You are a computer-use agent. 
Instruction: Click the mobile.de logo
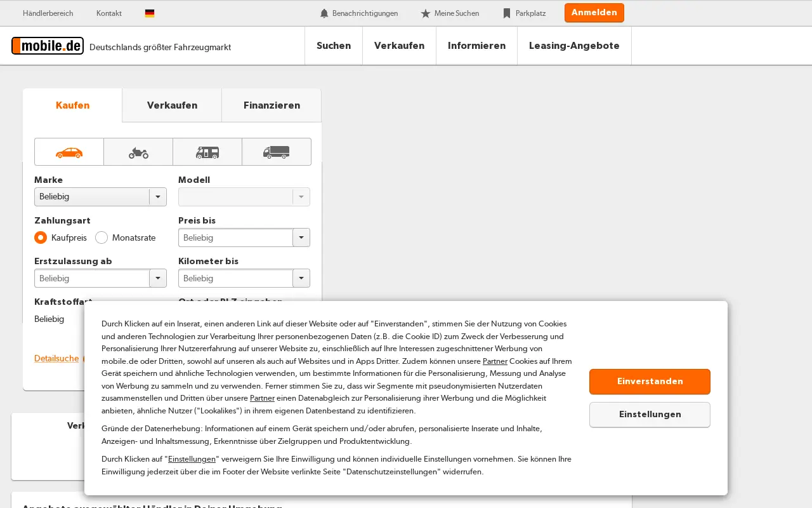(x=48, y=46)
